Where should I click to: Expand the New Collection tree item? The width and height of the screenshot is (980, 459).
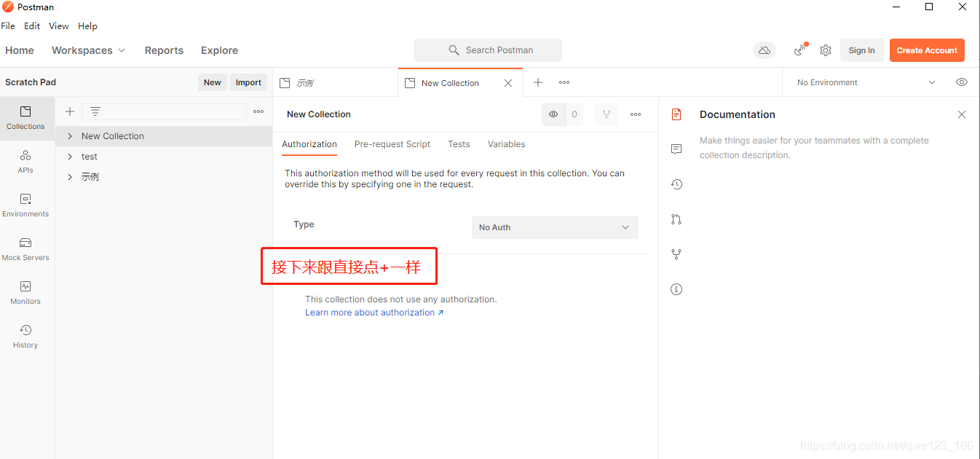(70, 136)
